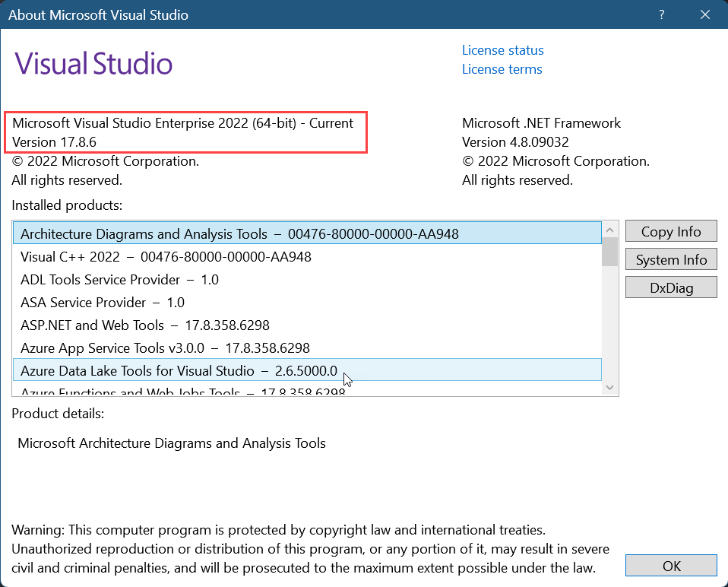Image resolution: width=728 pixels, height=587 pixels.
Task: Select Azure Data Lake Tools for Visual Studio
Action: pos(307,370)
